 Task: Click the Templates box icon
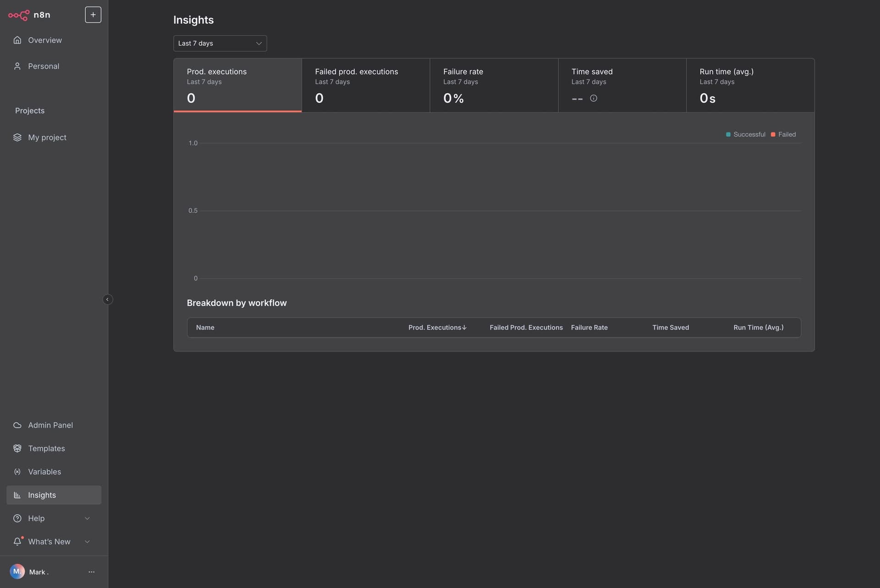click(17, 448)
